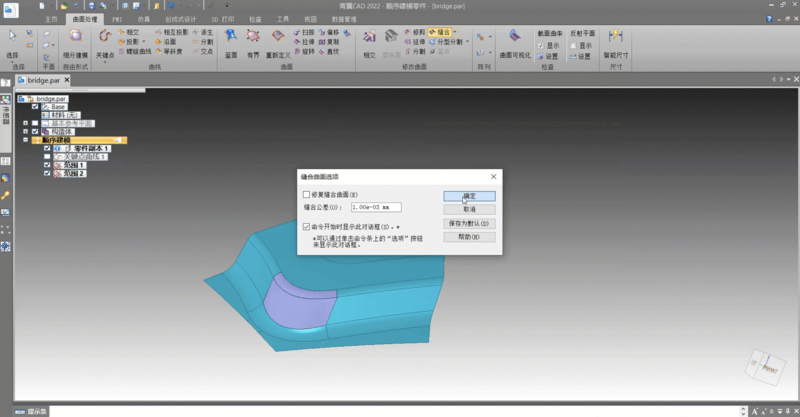Screen dimensions: 800x417
Task: Enable the 修复缝合曲面 checkbox
Action: coord(307,194)
